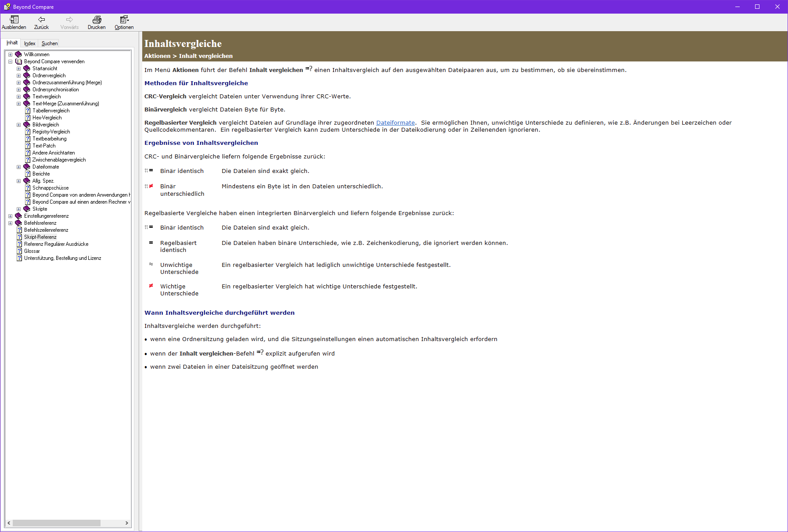The width and height of the screenshot is (788, 532).
Task: Click the Ausblenden (hide) toolbar icon
Action: [x=14, y=19]
